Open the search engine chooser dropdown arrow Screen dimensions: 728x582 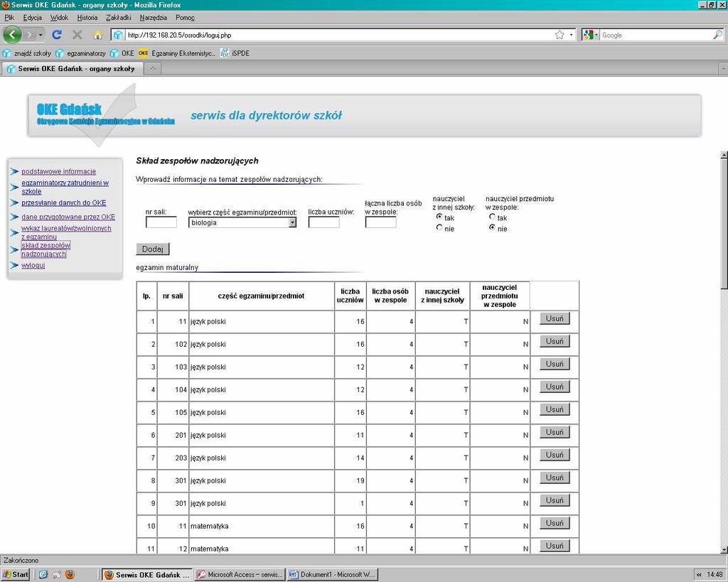coord(596,35)
